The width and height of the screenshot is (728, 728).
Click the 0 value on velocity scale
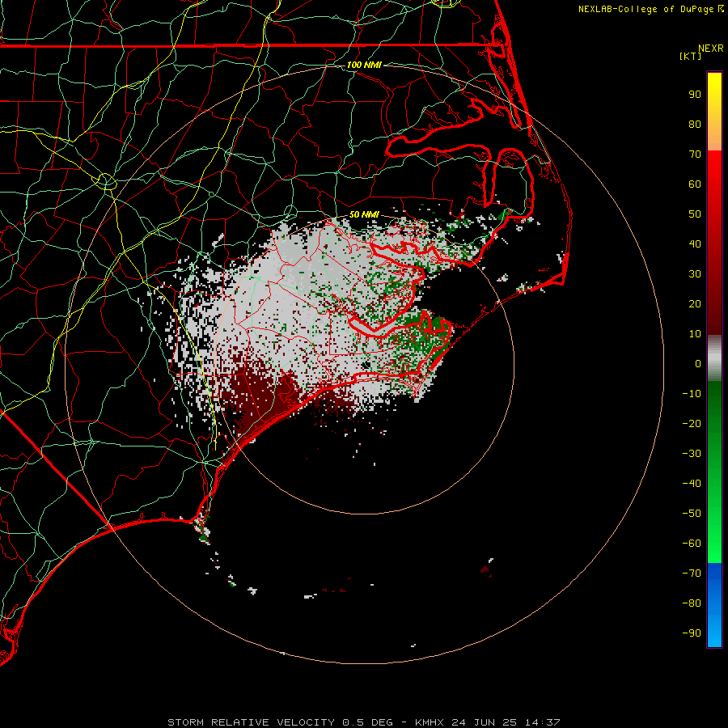tap(698, 364)
